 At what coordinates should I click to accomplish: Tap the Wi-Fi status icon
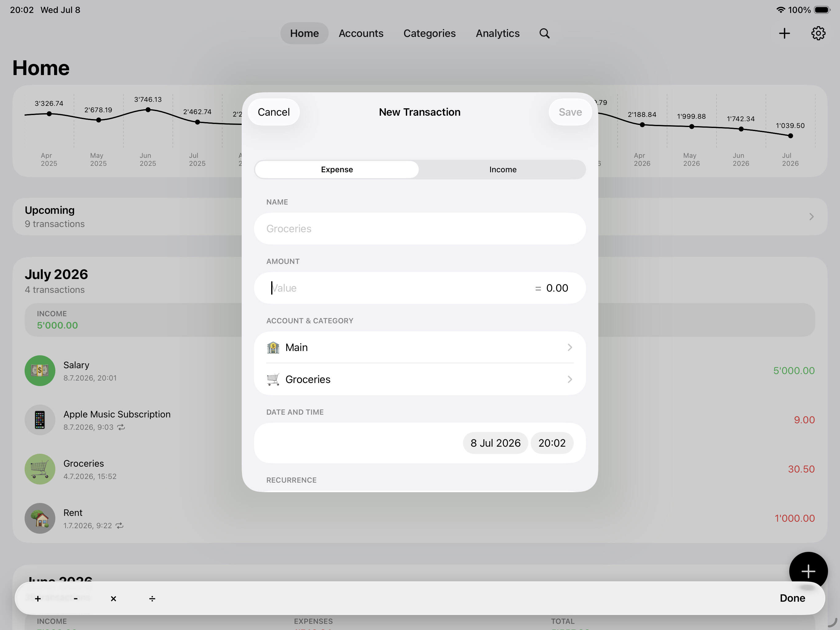(780, 10)
